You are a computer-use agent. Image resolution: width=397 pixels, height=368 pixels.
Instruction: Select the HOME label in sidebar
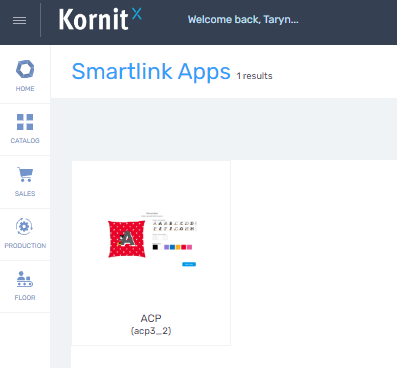(25, 89)
